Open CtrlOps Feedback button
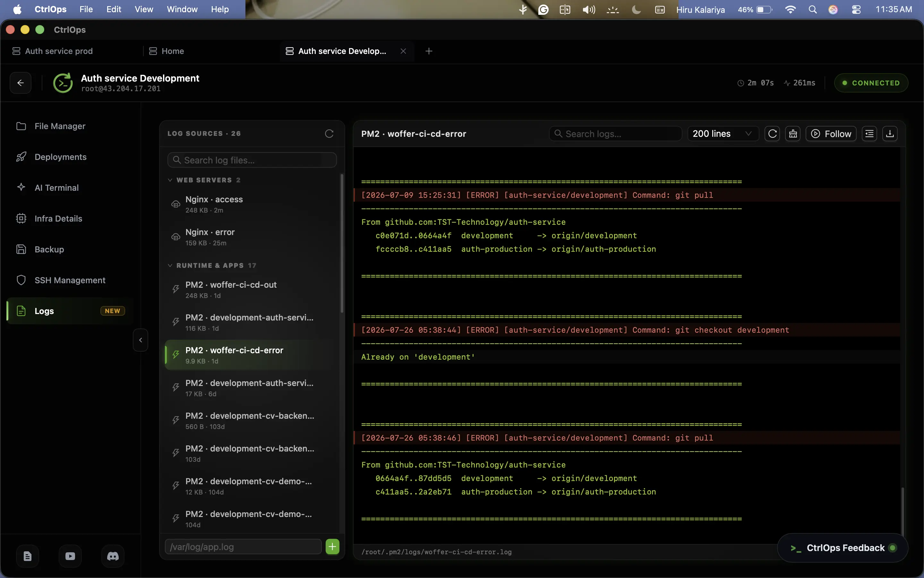Screen dimensions: 924x578 [x=843, y=547]
